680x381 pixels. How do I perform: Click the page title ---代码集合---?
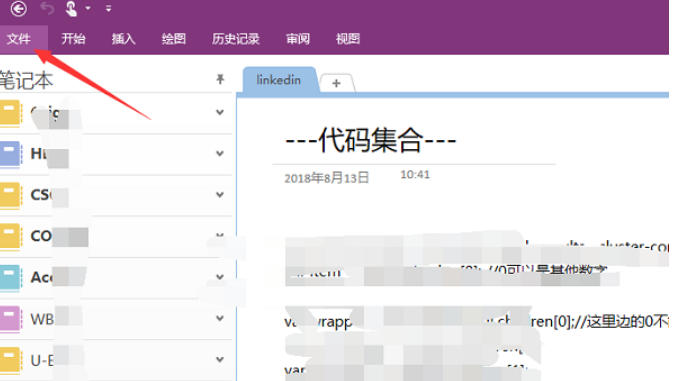370,140
